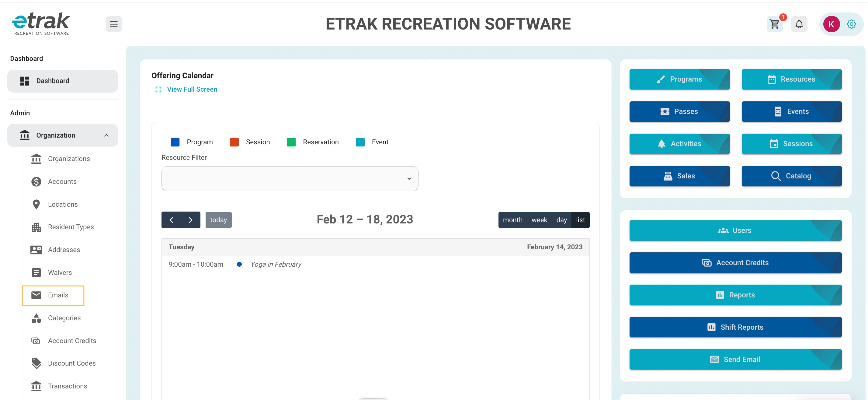Collapse the Organization menu chevron
Viewport: 868px width, 400px height.
click(106, 135)
